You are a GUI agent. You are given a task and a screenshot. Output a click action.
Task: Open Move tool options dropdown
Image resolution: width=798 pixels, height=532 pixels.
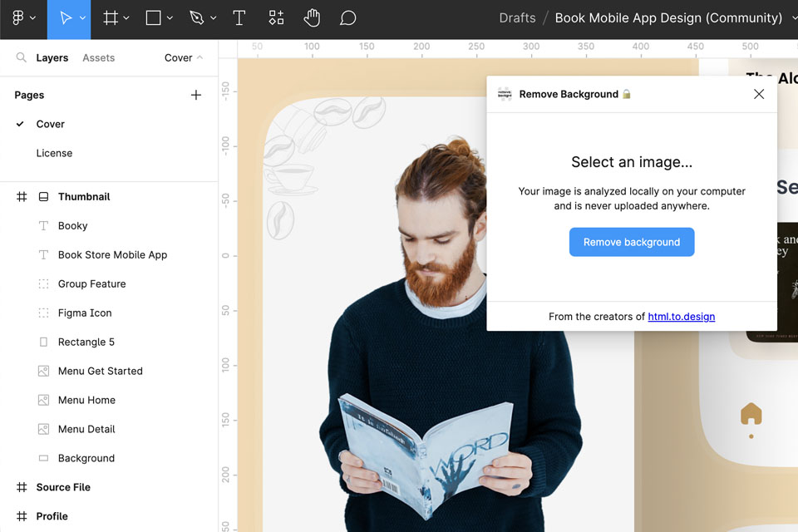pyautogui.click(x=82, y=18)
